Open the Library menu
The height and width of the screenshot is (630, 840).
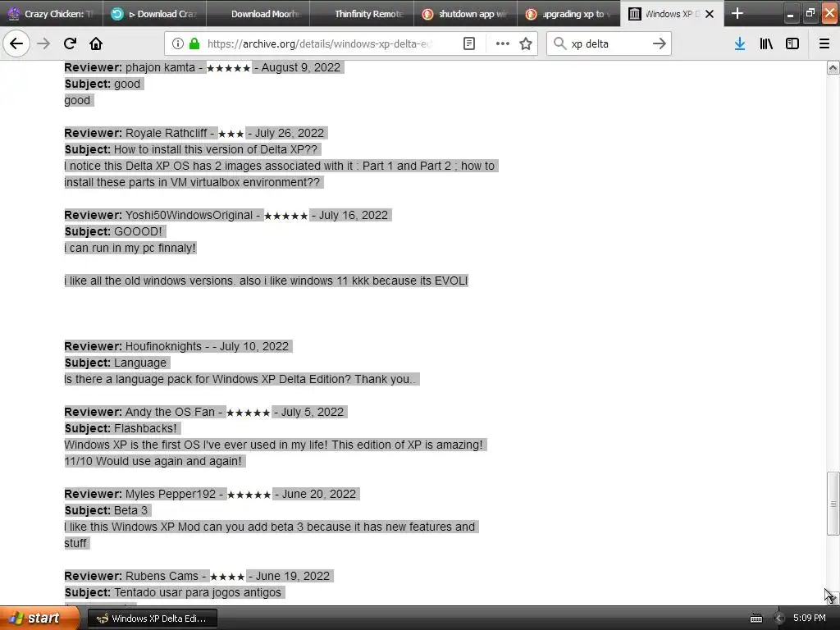(x=766, y=43)
